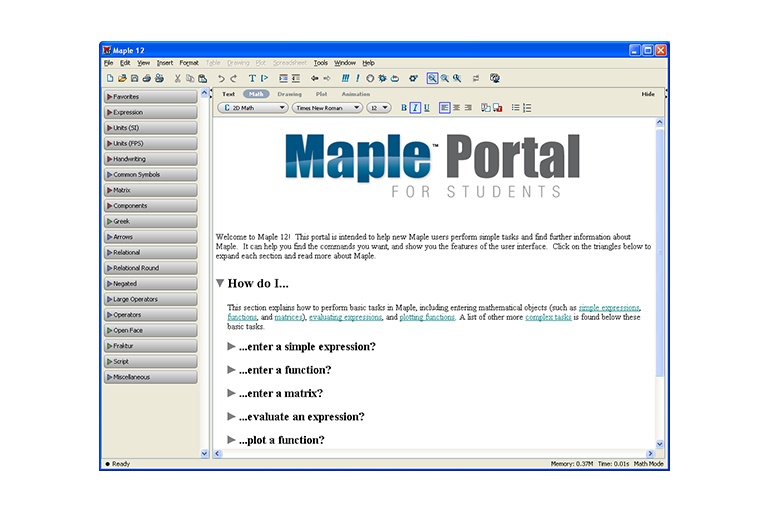Expand the Greek palette
Viewport: 768px width, 512px height.
pos(151,221)
